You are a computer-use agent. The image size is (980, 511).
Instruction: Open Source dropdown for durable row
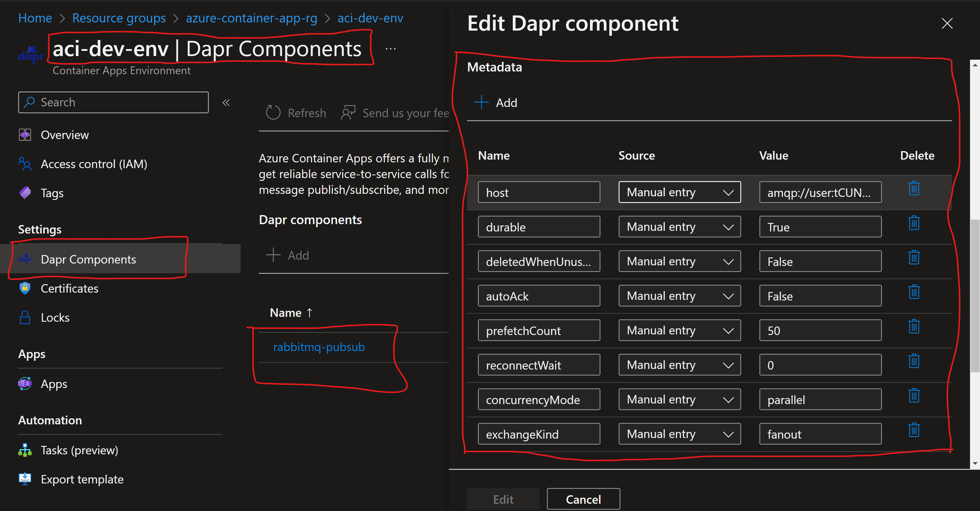coord(679,227)
